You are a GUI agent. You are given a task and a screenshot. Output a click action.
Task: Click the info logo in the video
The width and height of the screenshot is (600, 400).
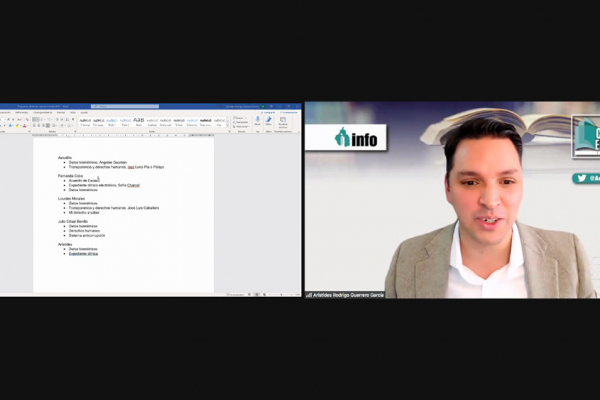coord(356,138)
